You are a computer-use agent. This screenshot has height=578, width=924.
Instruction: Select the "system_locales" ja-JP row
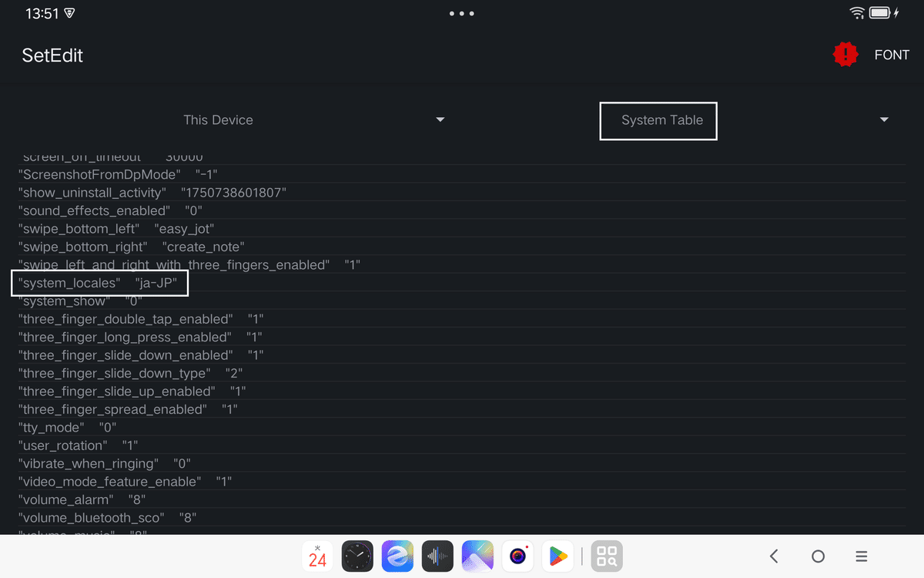[462, 283]
